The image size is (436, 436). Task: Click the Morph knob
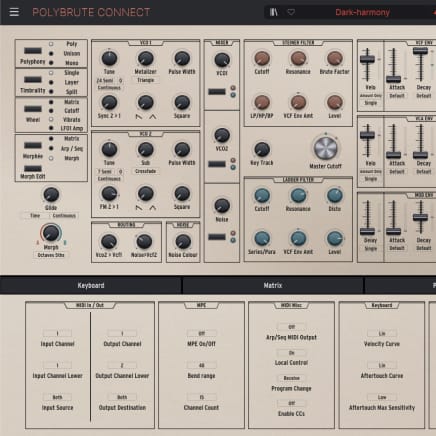[x=51, y=233]
